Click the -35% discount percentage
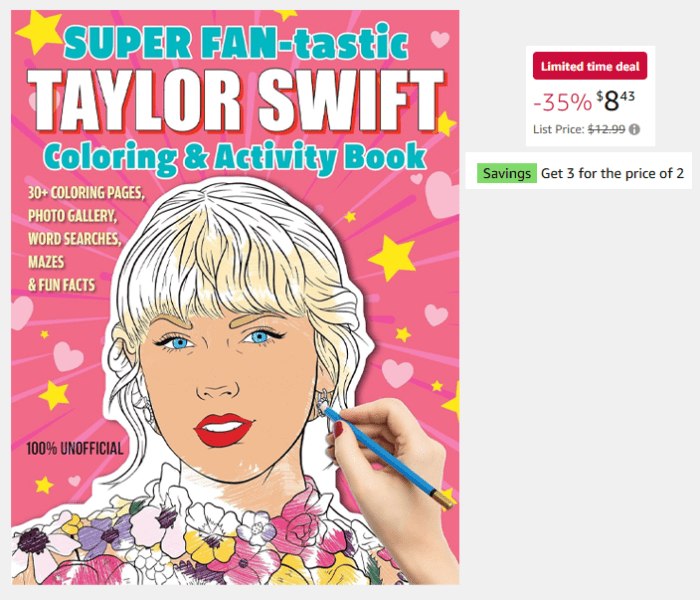 tap(562, 102)
